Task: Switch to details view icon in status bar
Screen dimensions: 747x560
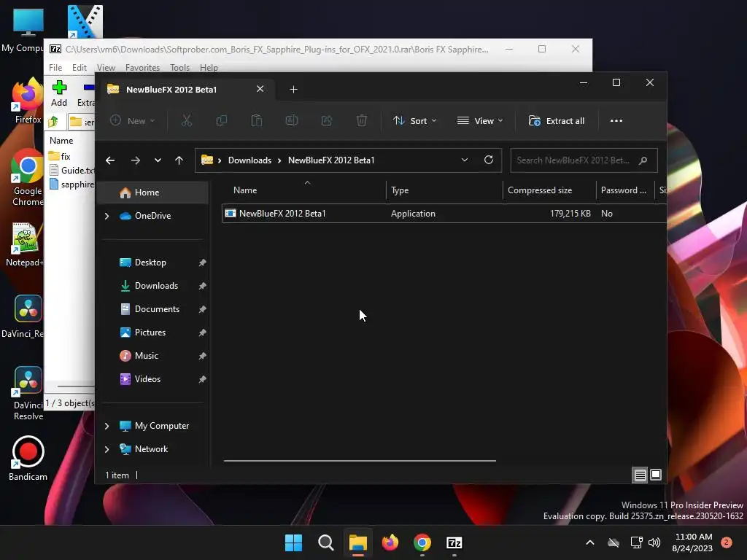Action: point(640,475)
